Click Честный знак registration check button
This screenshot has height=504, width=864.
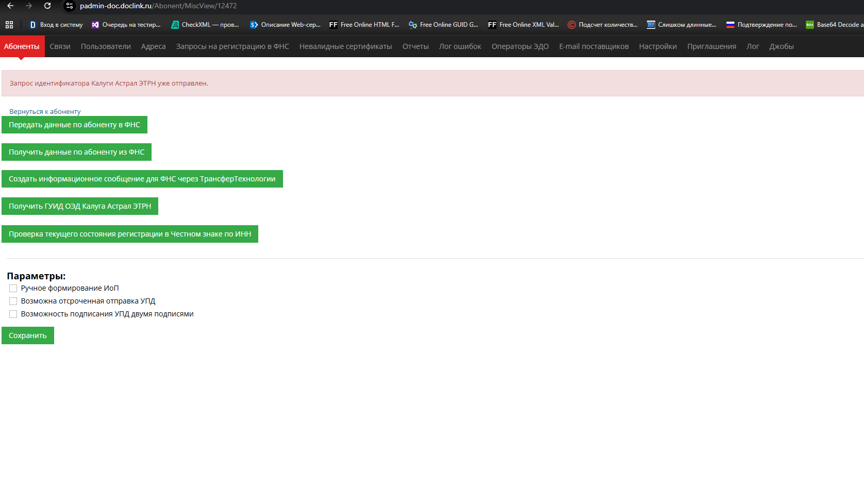pos(130,234)
